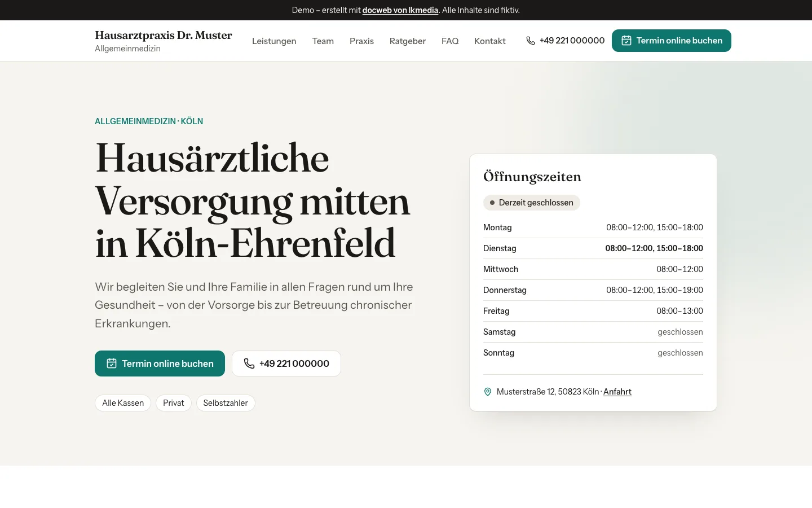Go to the Team page
The image size is (812, 508).
tap(323, 41)
